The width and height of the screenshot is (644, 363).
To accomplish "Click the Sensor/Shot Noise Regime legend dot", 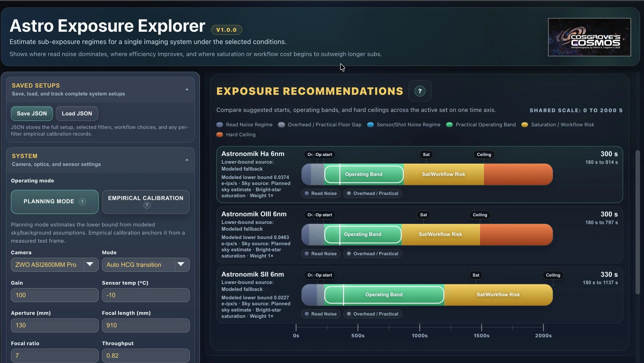I will [x=370, y=125].
